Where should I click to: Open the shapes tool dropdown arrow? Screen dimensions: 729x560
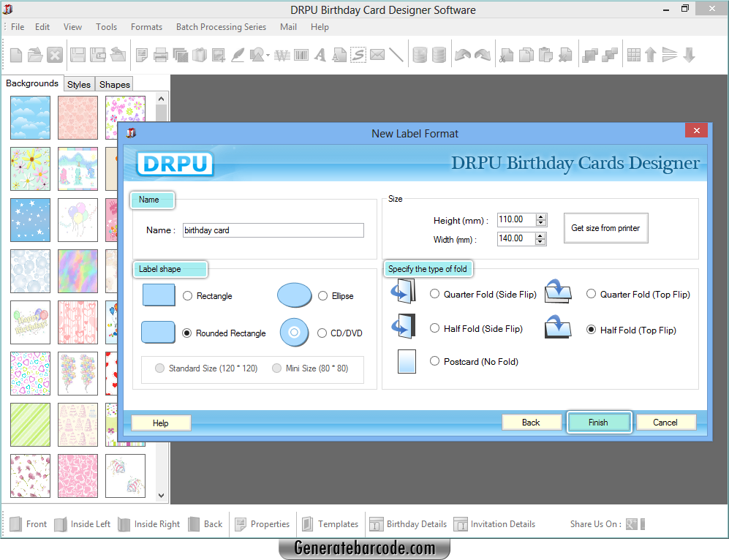268,56
